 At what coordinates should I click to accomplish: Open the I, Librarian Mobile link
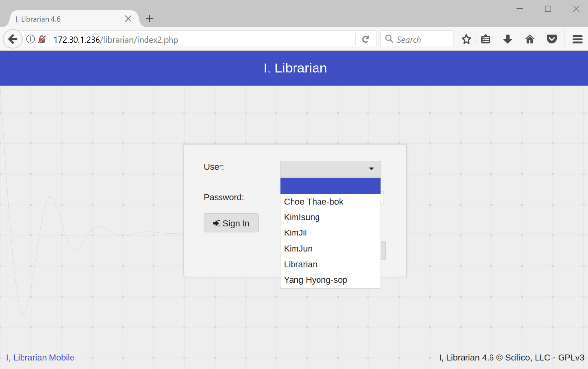(40, 358)
